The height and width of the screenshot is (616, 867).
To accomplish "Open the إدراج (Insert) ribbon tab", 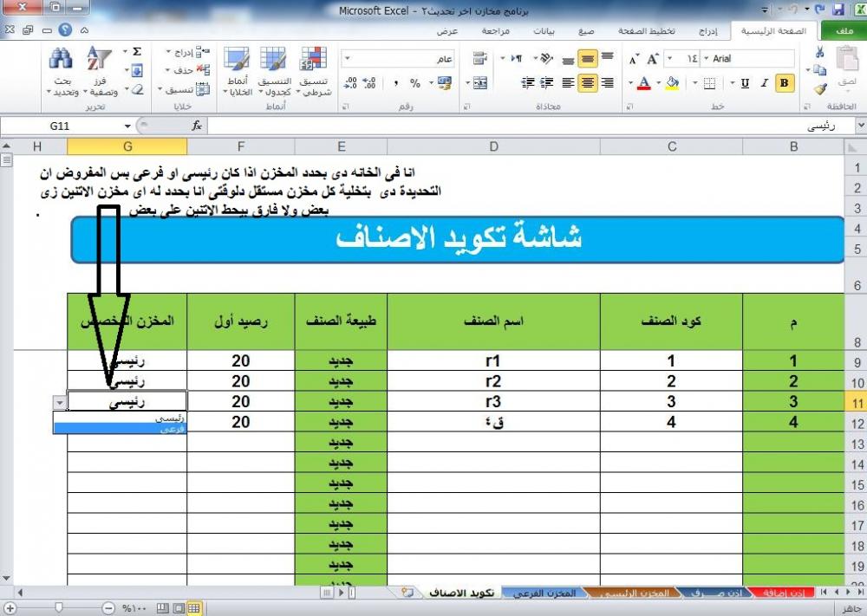I will coord(709,31).
